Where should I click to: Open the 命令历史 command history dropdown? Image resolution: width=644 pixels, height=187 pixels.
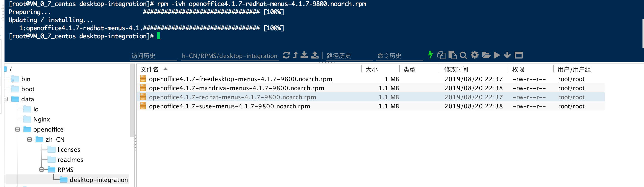(x=400, y=56)
